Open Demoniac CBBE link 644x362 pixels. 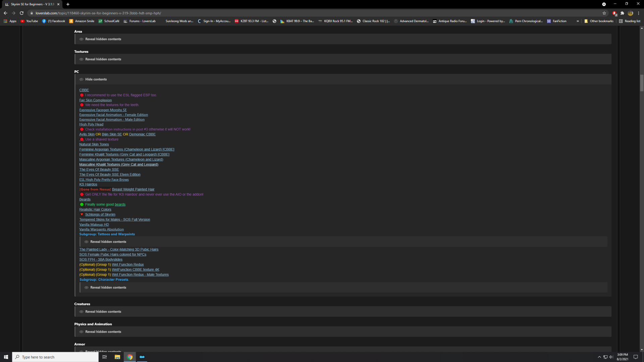142,134
